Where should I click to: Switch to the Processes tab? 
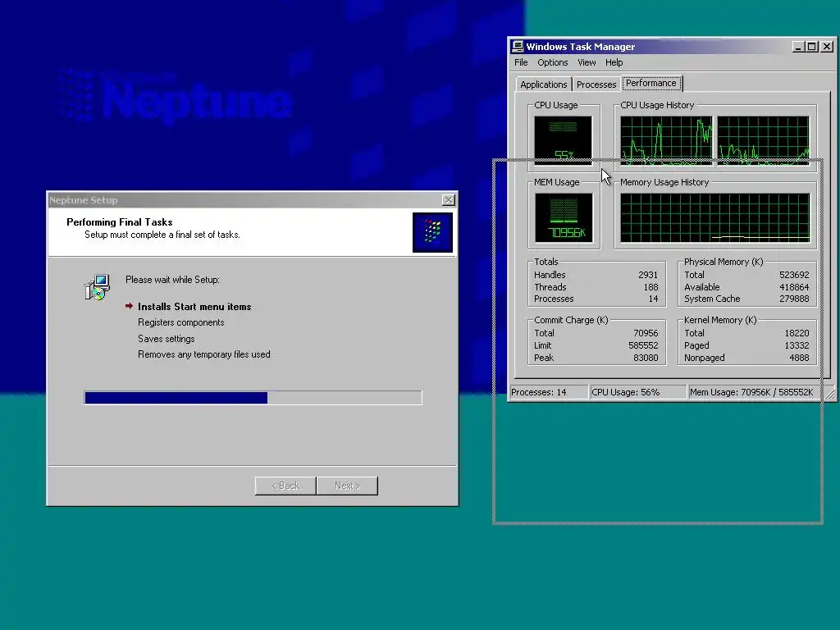coord(596,84)
